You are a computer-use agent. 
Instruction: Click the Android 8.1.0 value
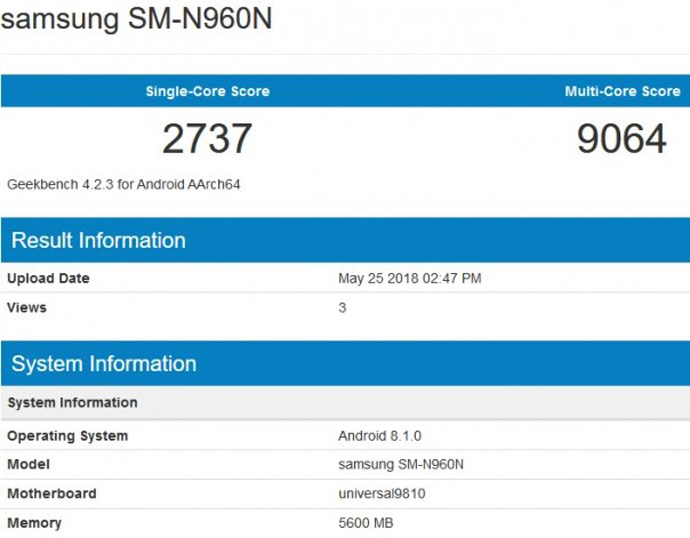point(381,436)
